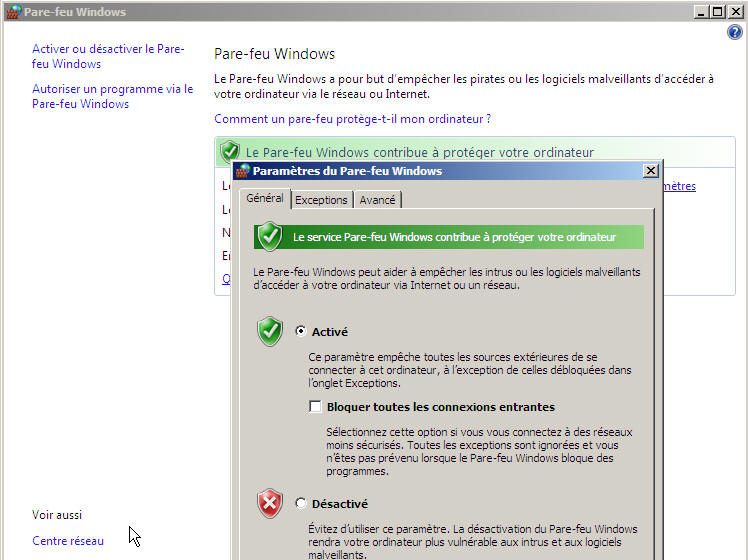
Task: Click green shield beside 'Le Pare-feu Windows contribue'
Action: [230, 152]
